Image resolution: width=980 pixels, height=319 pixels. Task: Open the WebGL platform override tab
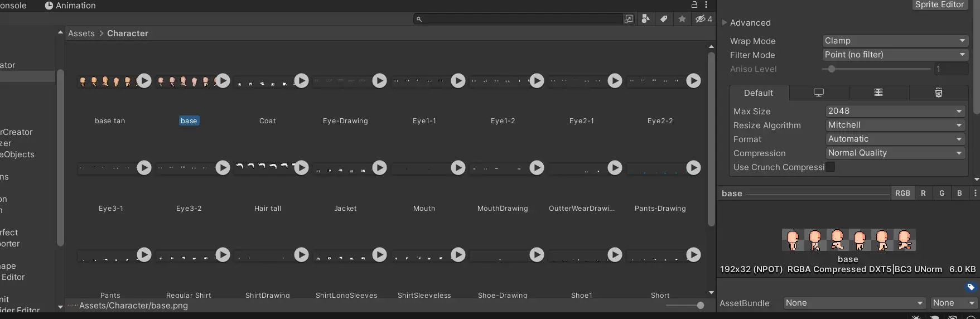(939, 93)
